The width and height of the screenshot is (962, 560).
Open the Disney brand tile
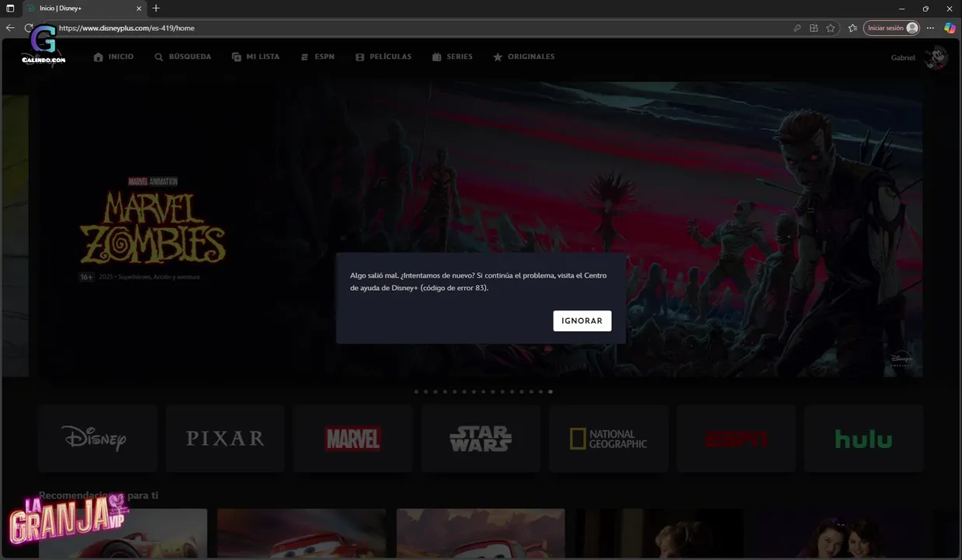(98, 438)
